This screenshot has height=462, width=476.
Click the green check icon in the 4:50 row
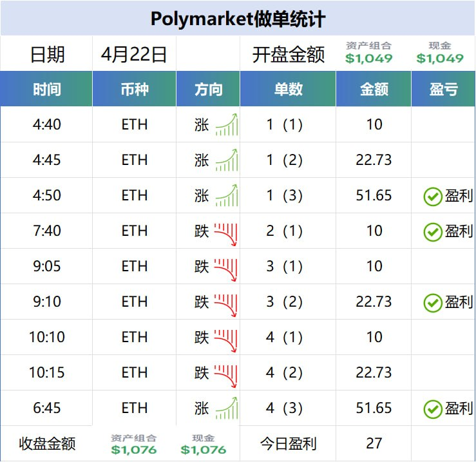(x=433, y=197)
